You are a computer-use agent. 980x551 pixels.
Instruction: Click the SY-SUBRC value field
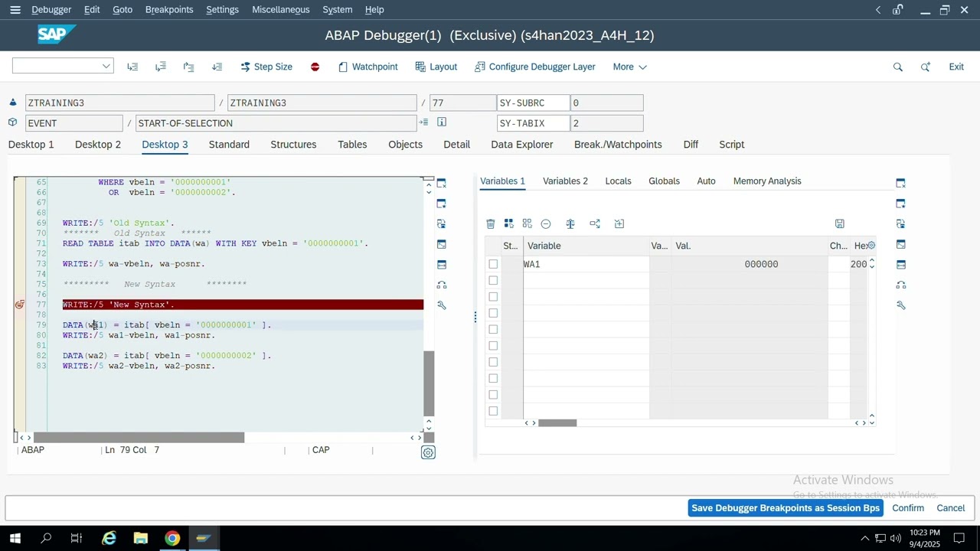pyautogui.click(x=606, y=103)
